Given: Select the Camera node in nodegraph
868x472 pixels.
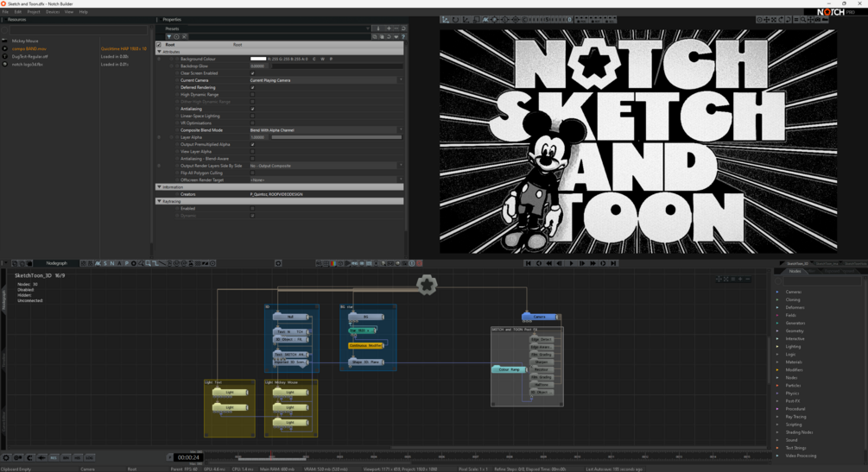Looking at the screenshot, I should tap(540, 317).
